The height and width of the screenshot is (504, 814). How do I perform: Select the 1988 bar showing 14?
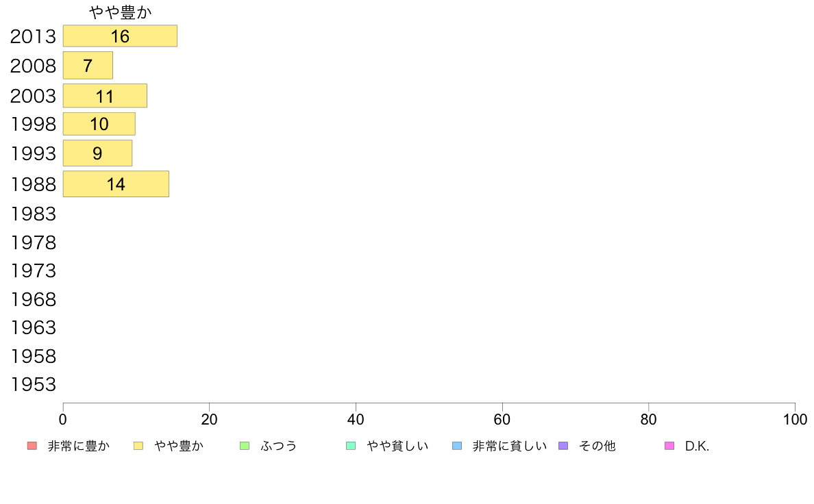116,184
